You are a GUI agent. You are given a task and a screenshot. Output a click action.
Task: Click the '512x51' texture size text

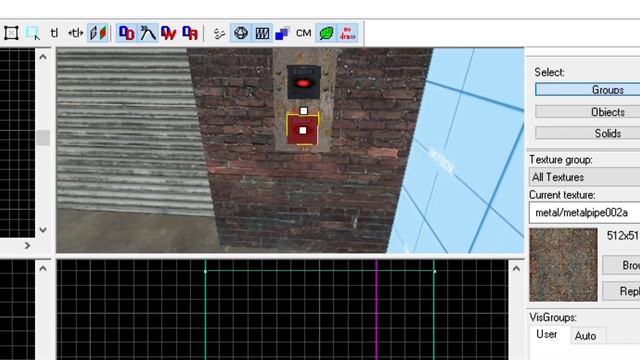[623, 236]
